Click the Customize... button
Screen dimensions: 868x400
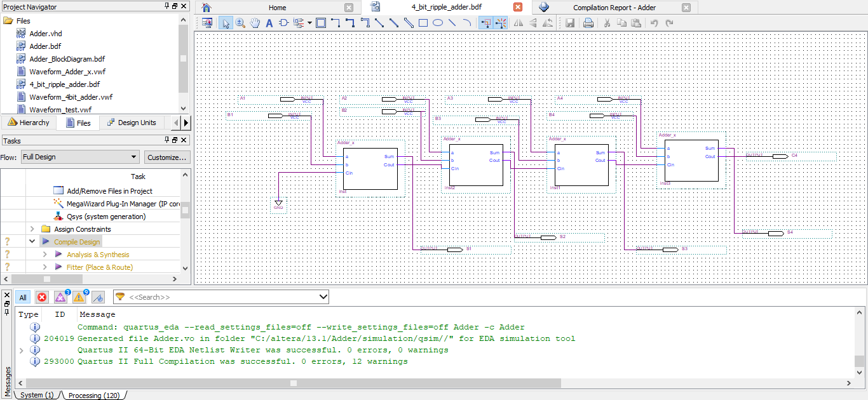click(166, 157)
